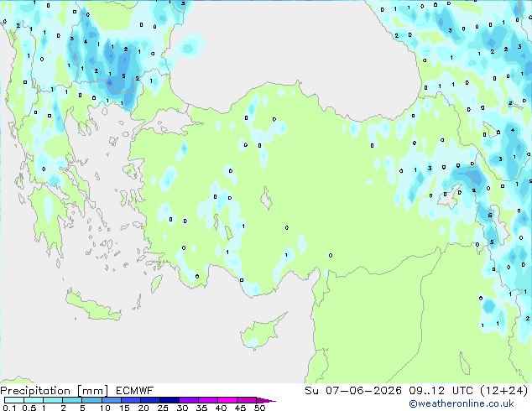Screen dimensions: 532x411
Task: Select the 45–50 mm legend swatch
Action: click(247, 400)
